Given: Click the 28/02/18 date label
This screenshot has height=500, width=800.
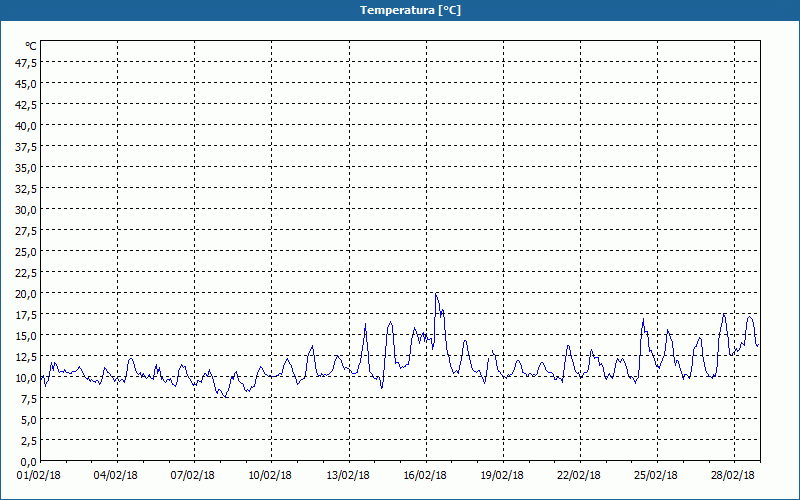Looking at the screenshot, I should 733,476.
